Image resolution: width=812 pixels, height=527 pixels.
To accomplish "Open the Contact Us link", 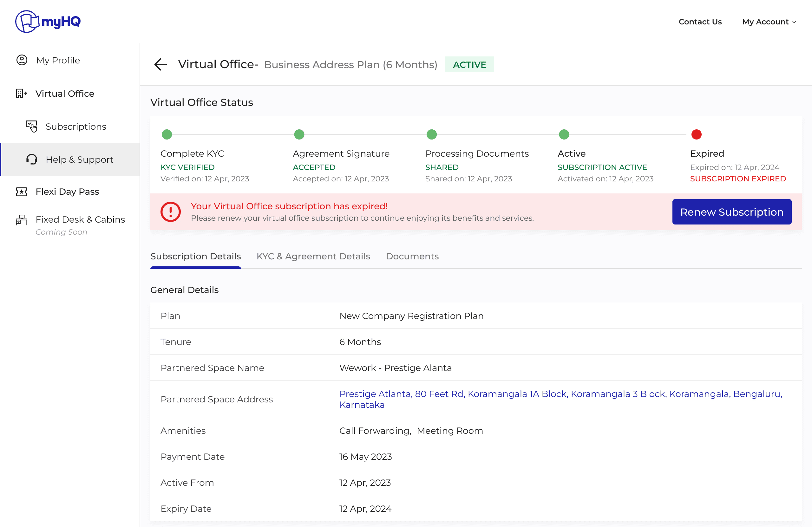I will click(x=700, y=22).
